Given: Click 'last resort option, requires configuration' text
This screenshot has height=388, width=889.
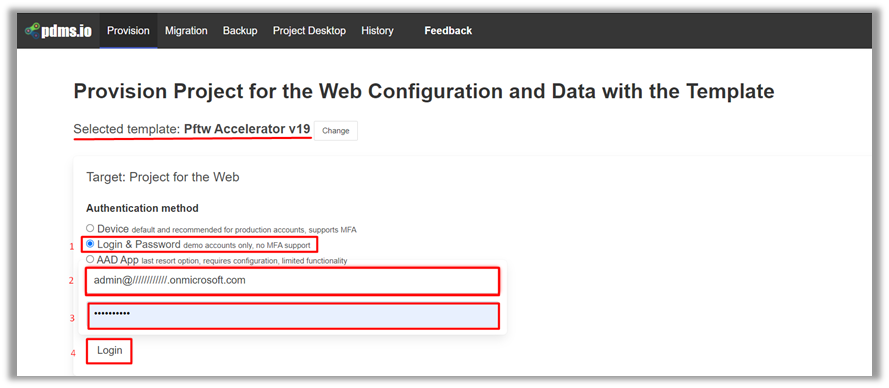Looking at the screenshot, I should point(244,261).
